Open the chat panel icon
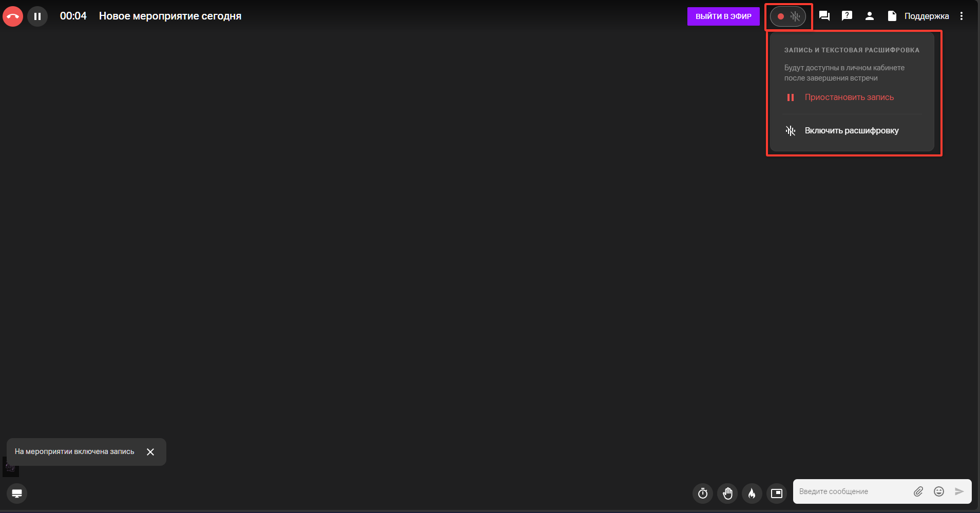Viewport: 980px width, 513px height. [824, 16]
